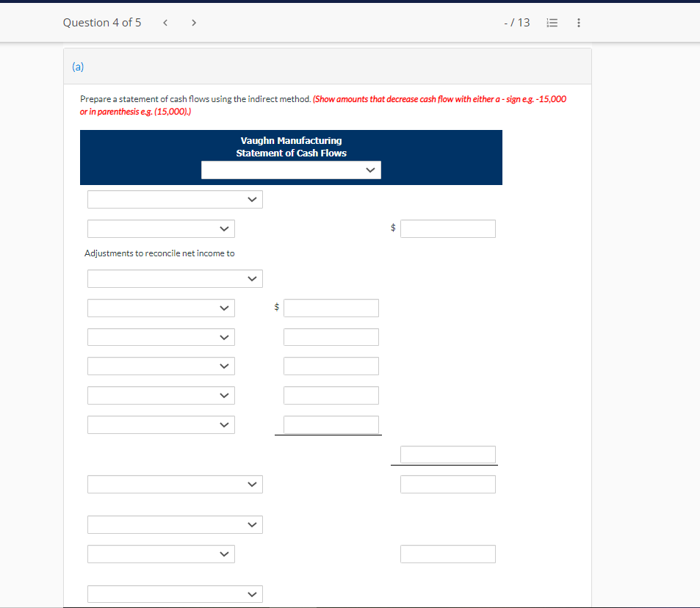The image size is (700, 608).
Task: Open dropdown below Adjustments to reconcile label
Action: click(x=175, y=278)
